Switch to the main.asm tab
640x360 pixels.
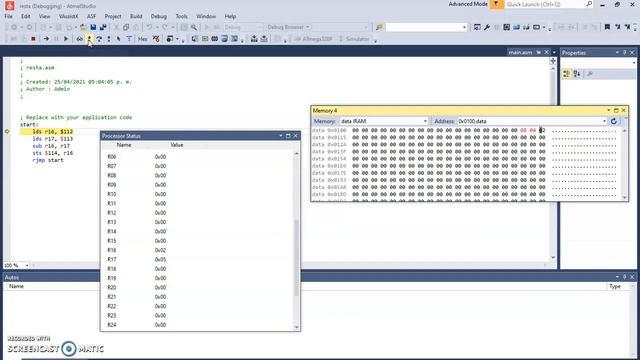point(520,53)
